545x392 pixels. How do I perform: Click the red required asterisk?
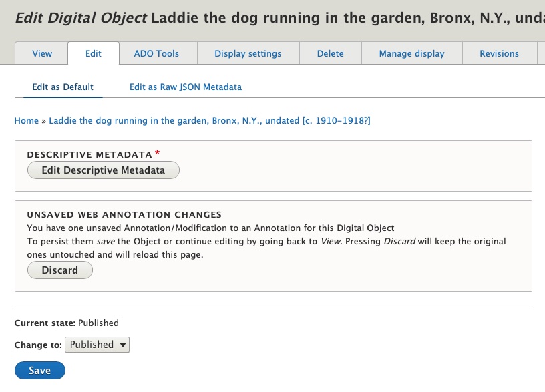[157, 154]
